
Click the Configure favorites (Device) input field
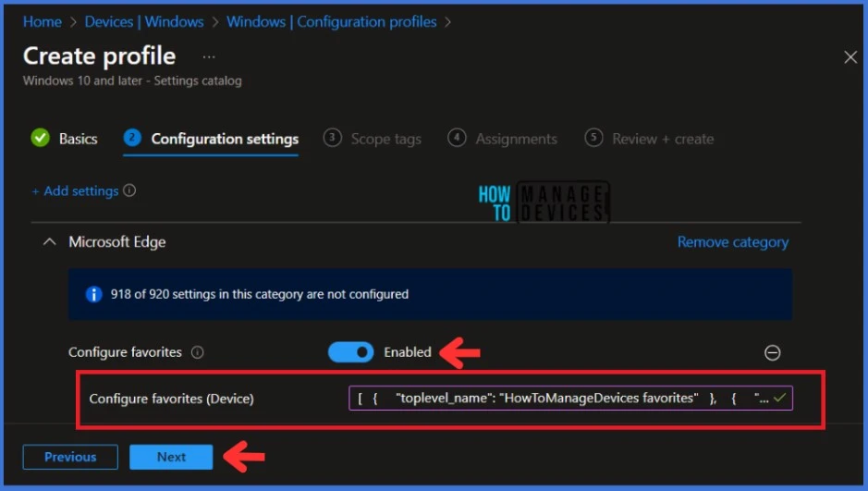click(x=570, y=398)
